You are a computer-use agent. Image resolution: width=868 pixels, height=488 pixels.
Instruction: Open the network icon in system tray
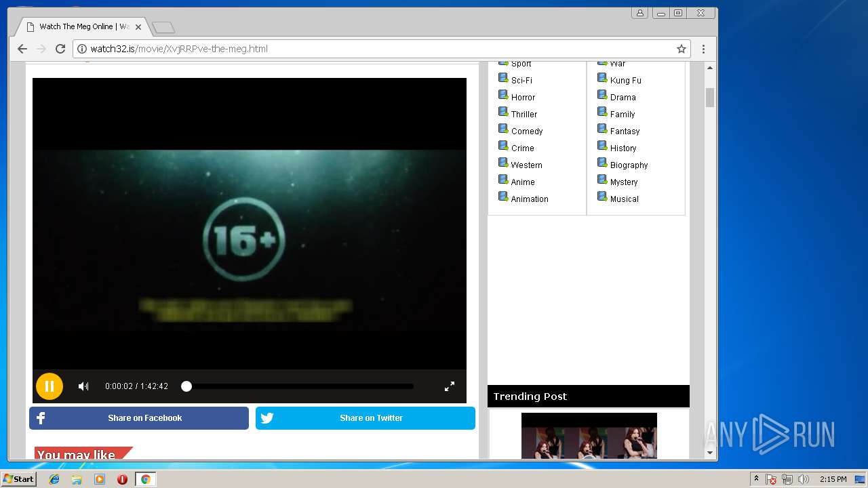coord(787,479)
